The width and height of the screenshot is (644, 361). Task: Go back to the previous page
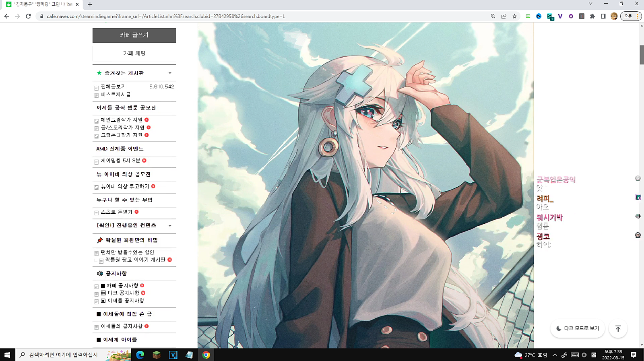tap(6, 16)
